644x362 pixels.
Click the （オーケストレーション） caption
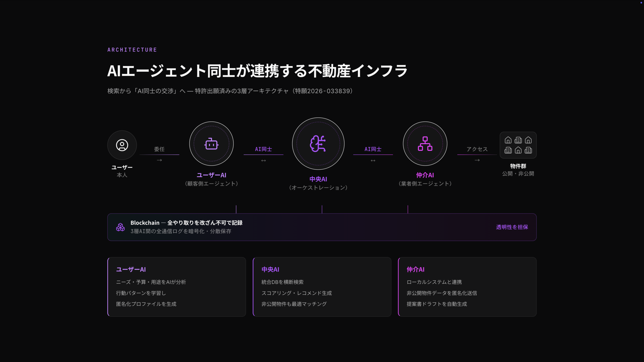click(318, 188)
